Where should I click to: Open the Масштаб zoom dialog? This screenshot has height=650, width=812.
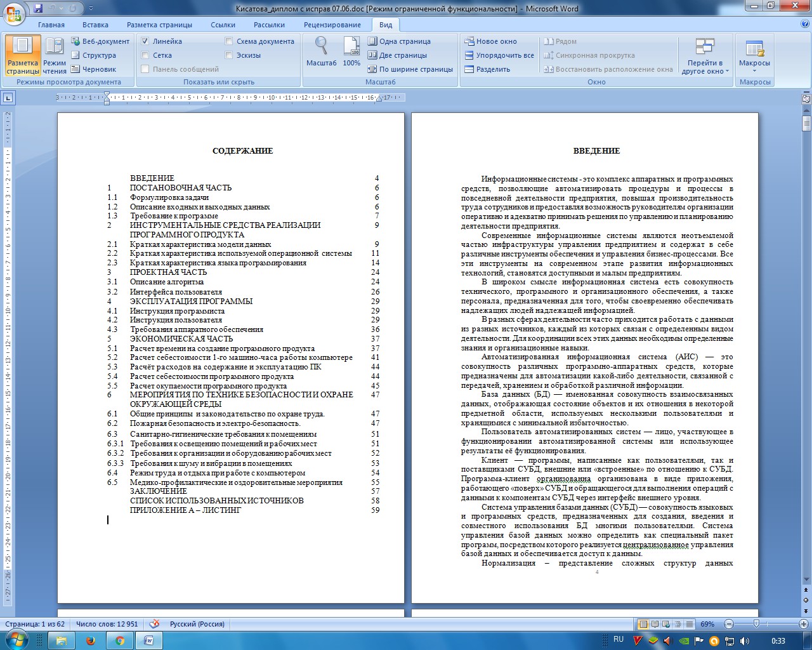[322, 52]
